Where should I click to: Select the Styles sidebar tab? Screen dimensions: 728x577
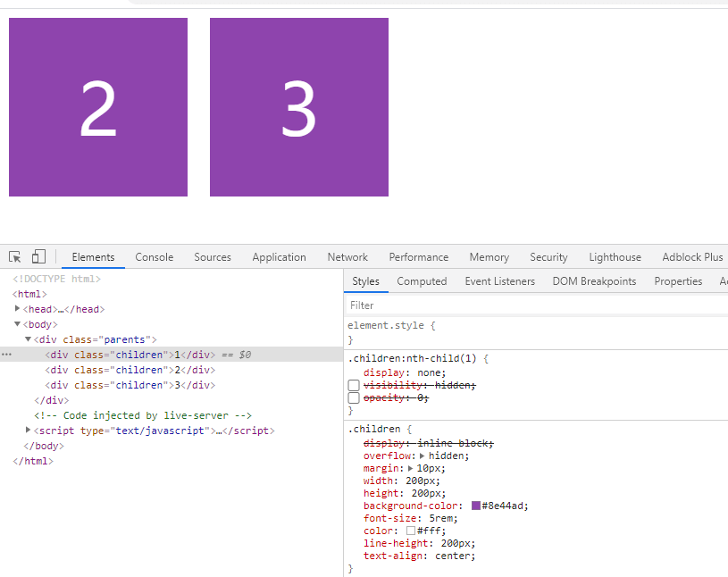(x=366, y=281)
